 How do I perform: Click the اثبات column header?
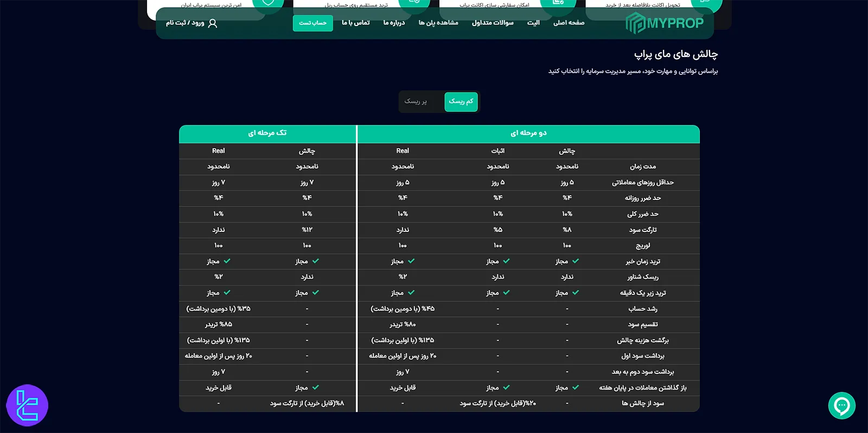[x=497, y=151]
